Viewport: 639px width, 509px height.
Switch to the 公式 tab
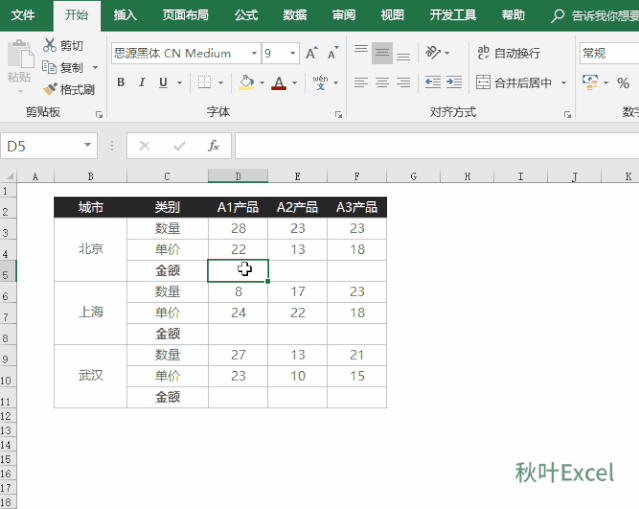click(246, 15)
